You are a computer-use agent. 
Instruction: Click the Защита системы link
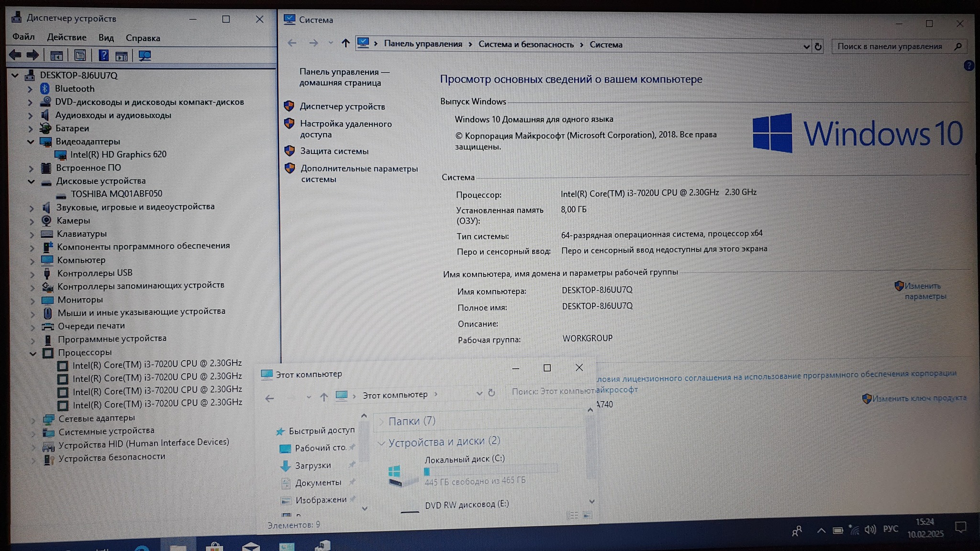(334, 151)
